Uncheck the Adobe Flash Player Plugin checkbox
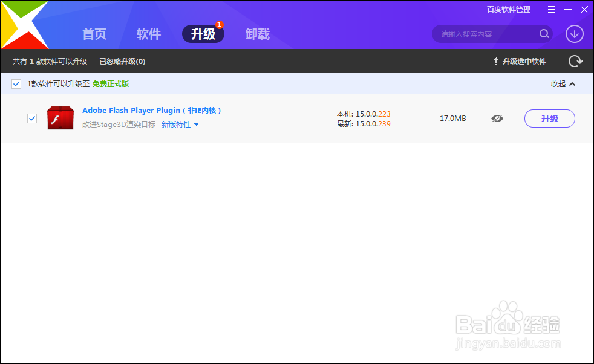 (x=32, y=119)
